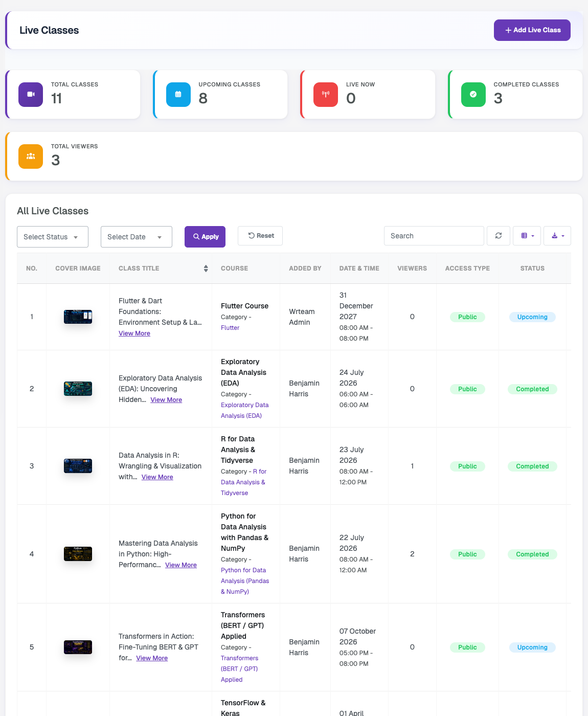588x716 pixels.
Task: View more of Data Analysis in R title
Action: (x=157, y=477)
